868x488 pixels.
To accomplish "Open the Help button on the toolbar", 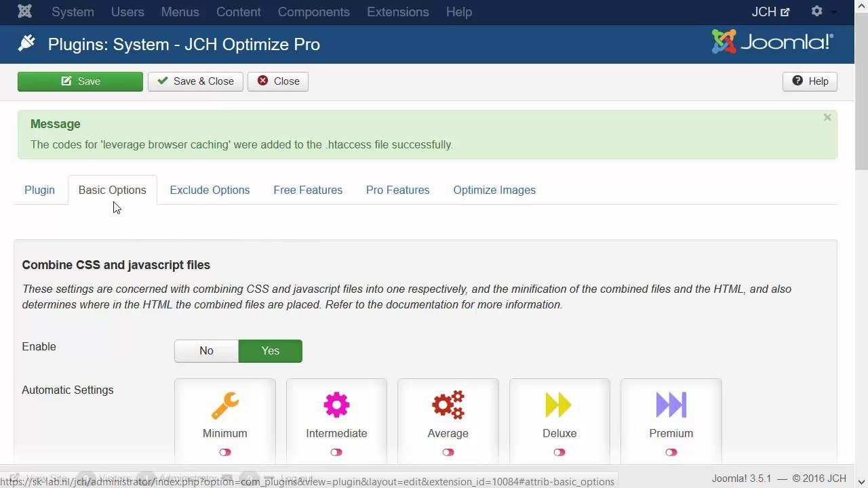I will pos(810,81).
